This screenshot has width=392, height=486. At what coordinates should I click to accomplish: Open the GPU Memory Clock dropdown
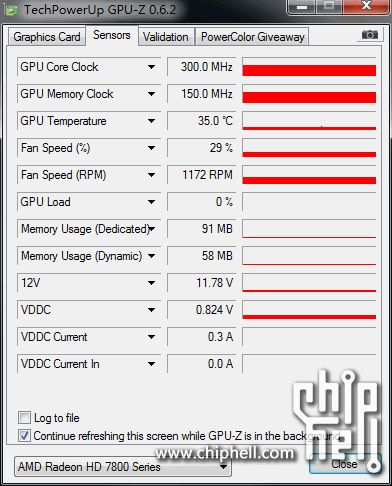[x=151, y=94]
